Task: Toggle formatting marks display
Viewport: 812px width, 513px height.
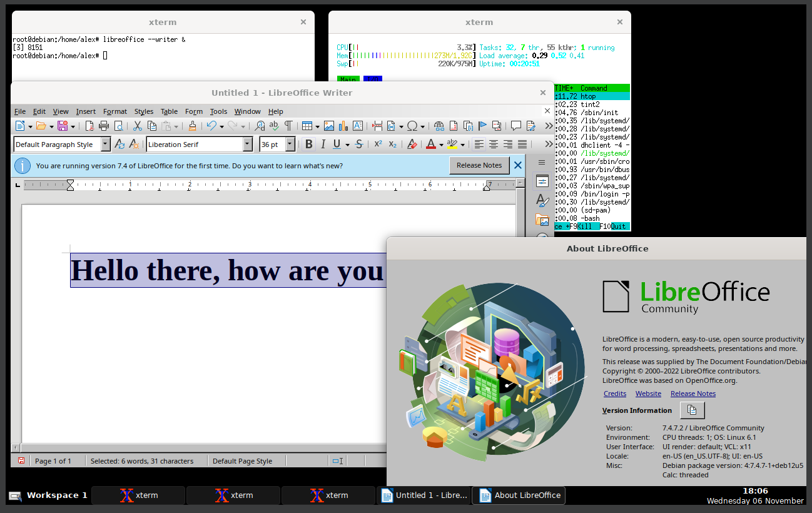Action: coord(288,126)
